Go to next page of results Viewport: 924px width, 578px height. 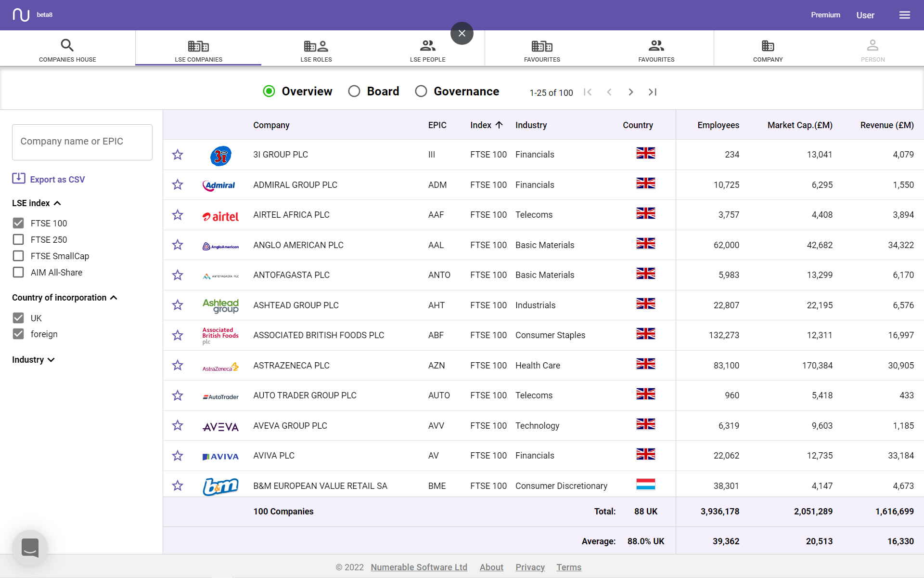pyautogui.click(x=631, y=92)
